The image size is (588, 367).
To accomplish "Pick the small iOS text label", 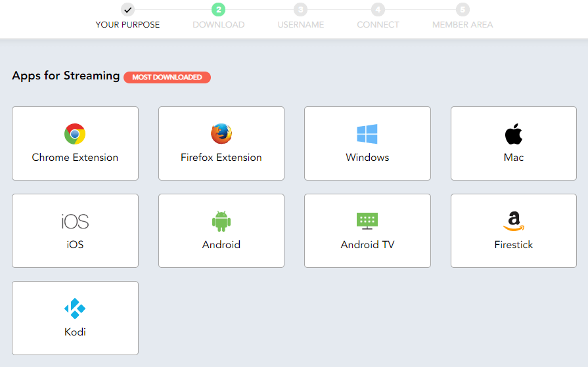I will tap(75, 245).
